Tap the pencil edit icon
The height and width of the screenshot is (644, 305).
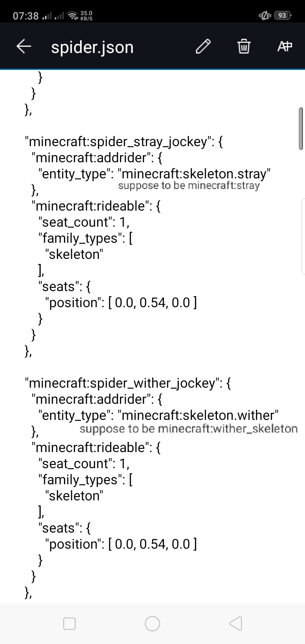point(203,47)
